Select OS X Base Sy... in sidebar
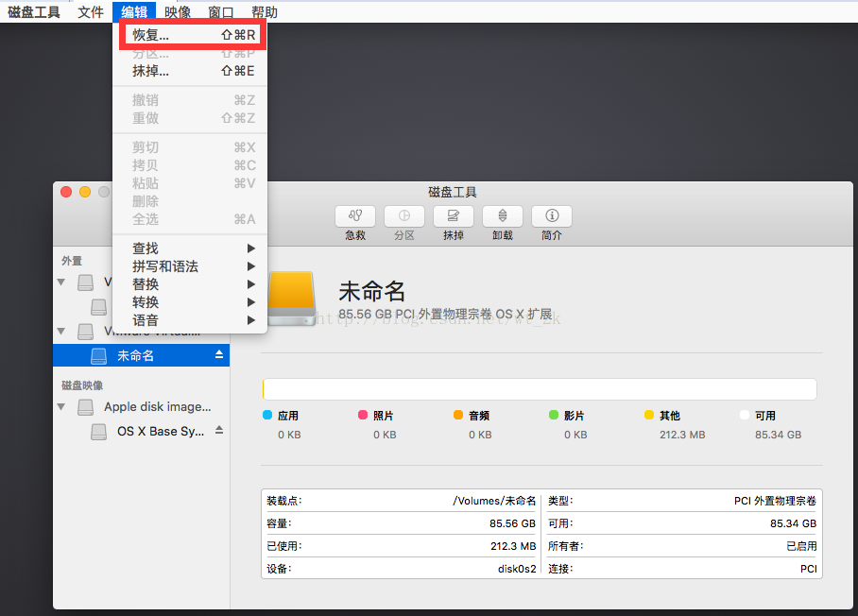This screenshot has width=858, height=616. coord(161,432)
